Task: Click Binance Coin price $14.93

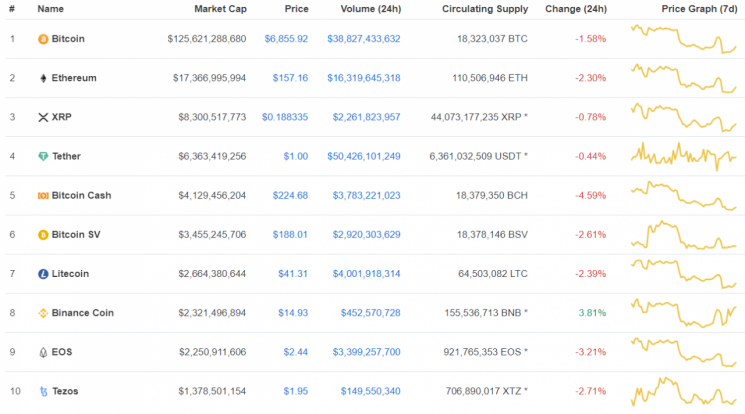Action: pos(293,313)
